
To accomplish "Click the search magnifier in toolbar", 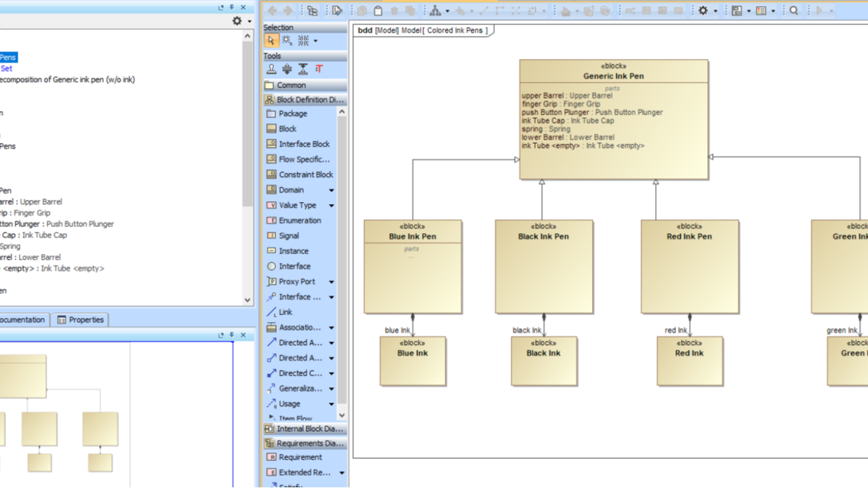I will (x=793, y=11).
